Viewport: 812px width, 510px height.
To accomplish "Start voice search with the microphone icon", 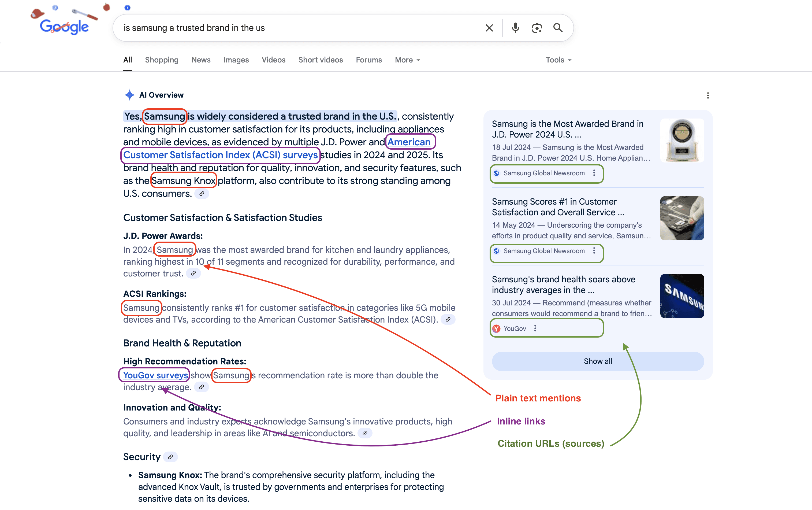I will (x=515, y=28).
